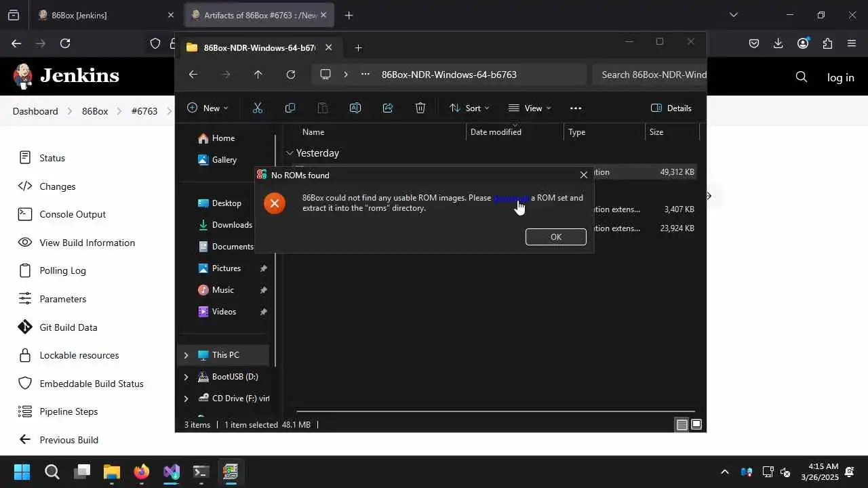The height and width of the screenshot is (488, 868).
Task: Open the Sort dropdown in Explorer
Action: click(469, 108)
